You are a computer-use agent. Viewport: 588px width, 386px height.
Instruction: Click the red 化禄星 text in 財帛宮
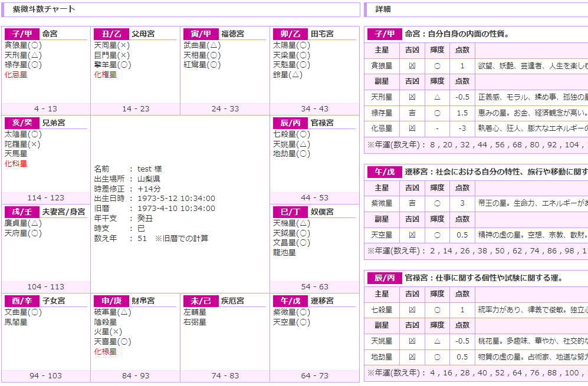coord(106,351)
